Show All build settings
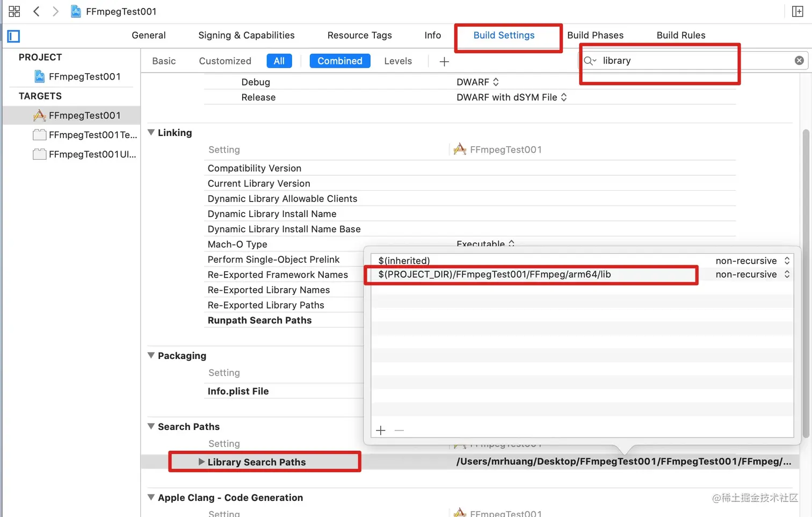812x517 pixels. tap(279, 61)
